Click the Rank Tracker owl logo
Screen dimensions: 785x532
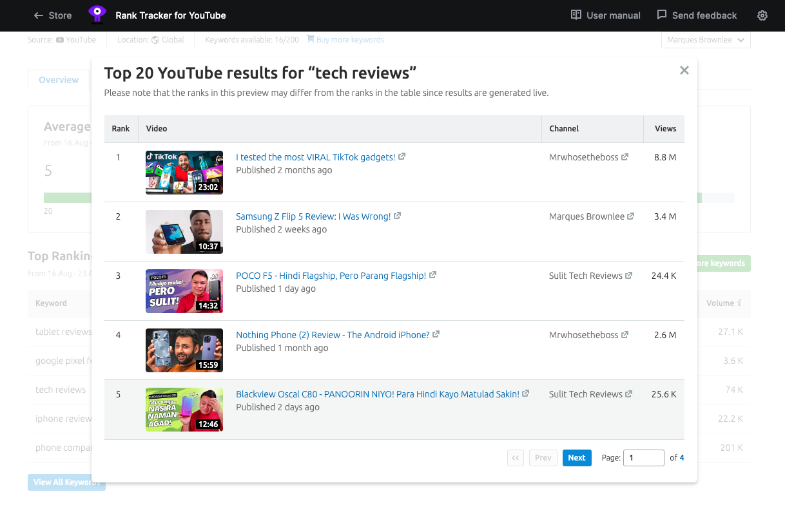(97, 15)
